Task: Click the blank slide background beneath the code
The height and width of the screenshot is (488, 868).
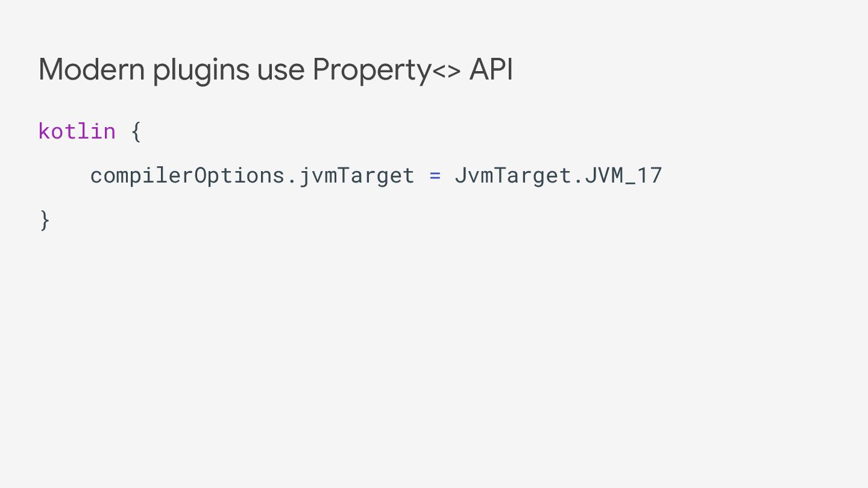Action: 434,361
